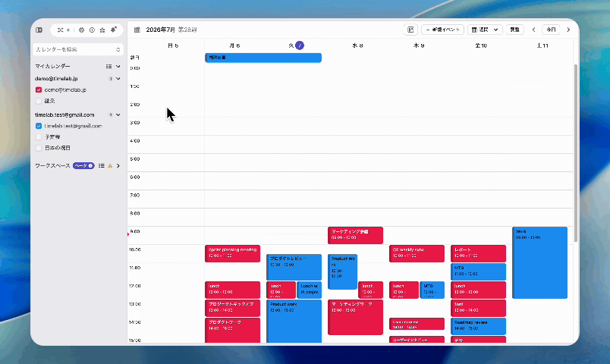Go to next week with right arrow
610x364 pixels.
[x=568, y=30]
